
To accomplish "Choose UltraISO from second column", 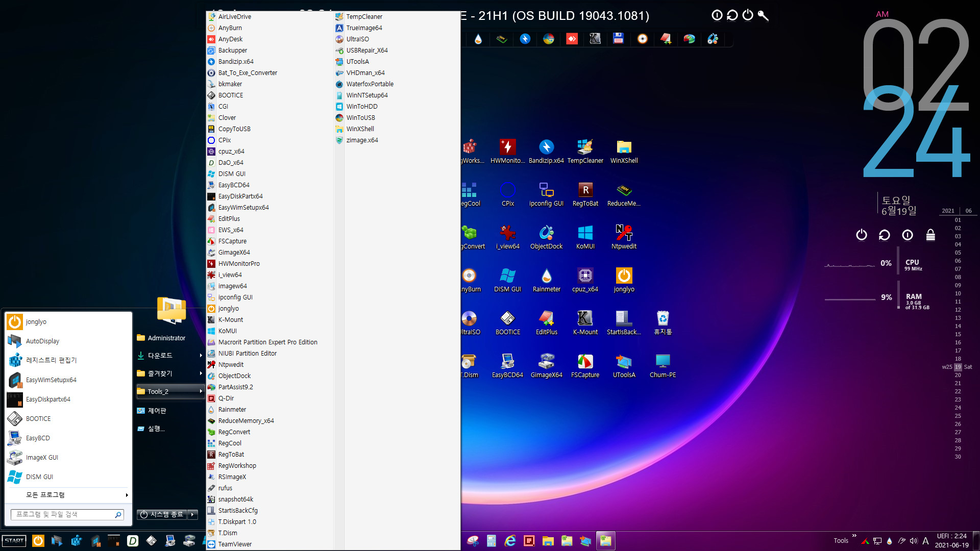I will (397, 39).
